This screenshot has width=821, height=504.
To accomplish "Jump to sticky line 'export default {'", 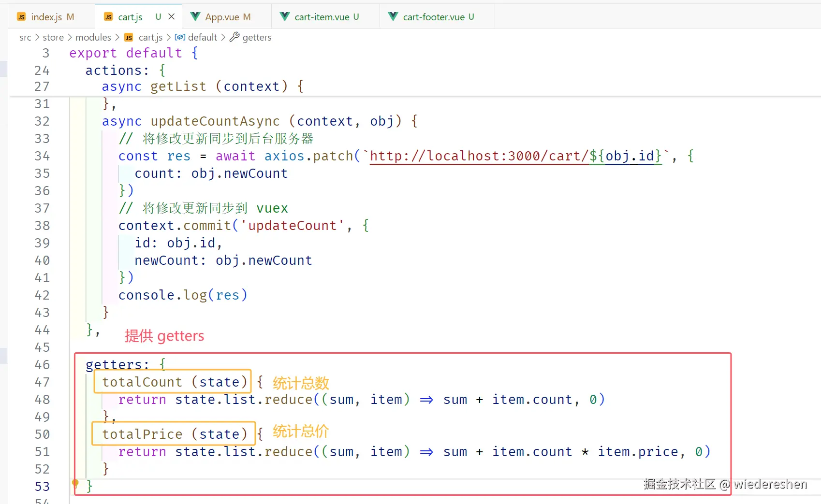I will pyautogui.click(x=133, y=53).
